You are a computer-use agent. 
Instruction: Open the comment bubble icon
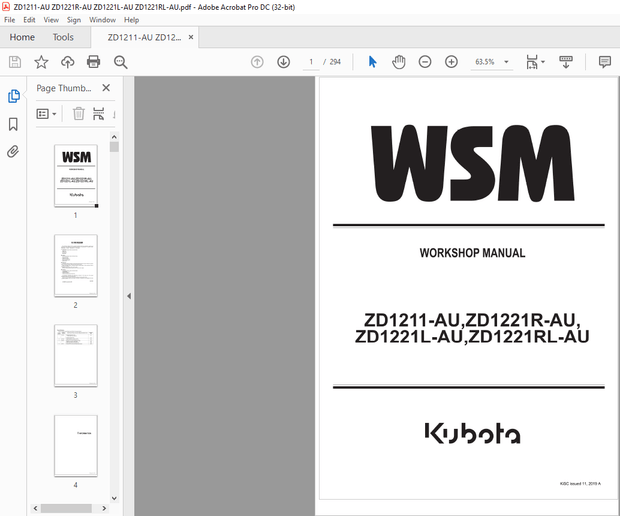(605, 62)
